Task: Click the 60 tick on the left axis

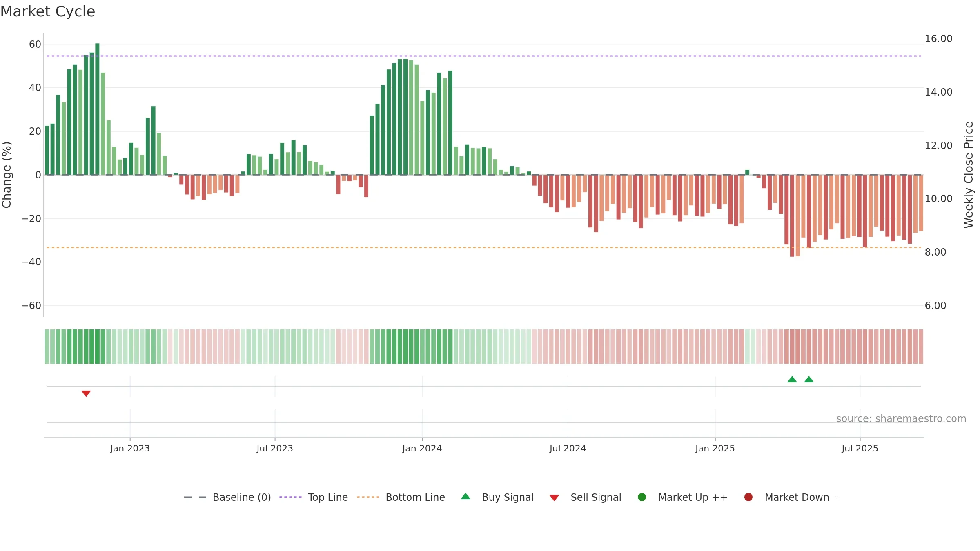Action: coord(35,44)
